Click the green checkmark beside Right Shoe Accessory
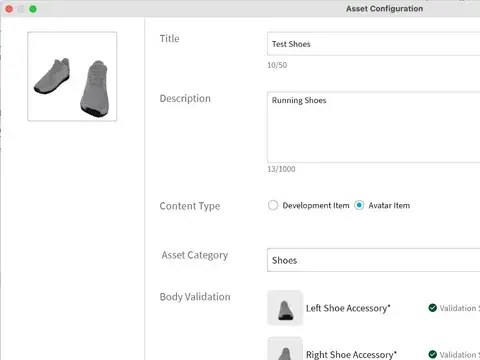The width and height of the screenshot is (480, 360). tap(432, 354)
